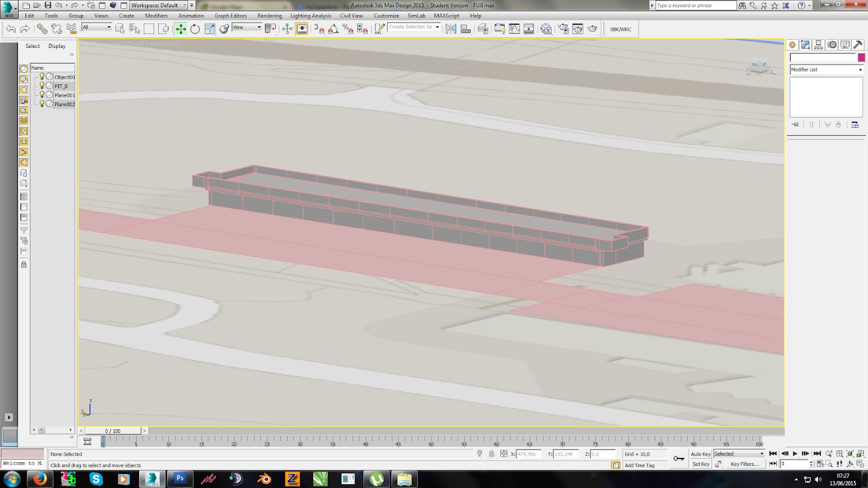The image size is (868, 488).
Task: Open the Civil View menu
Action: pos(352,16)
